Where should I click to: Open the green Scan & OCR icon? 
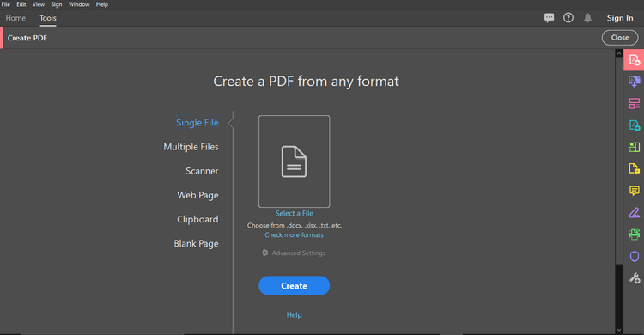(635, 234)
